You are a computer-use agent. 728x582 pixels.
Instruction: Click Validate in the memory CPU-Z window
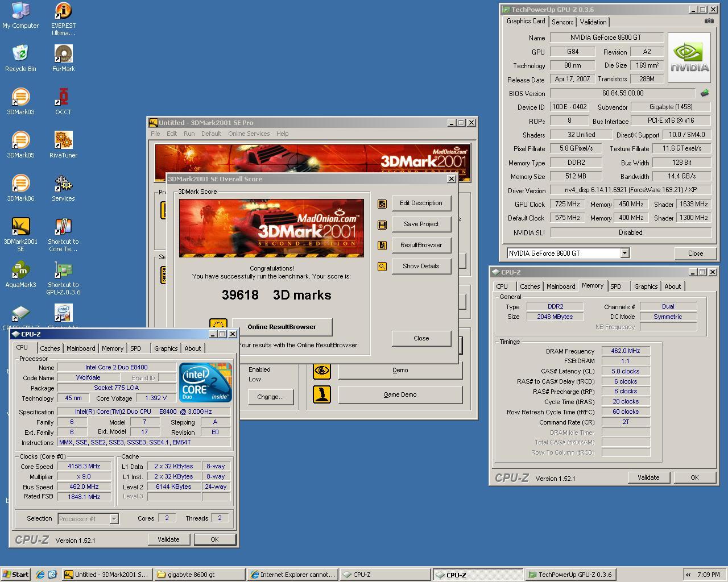pos(648,477)
